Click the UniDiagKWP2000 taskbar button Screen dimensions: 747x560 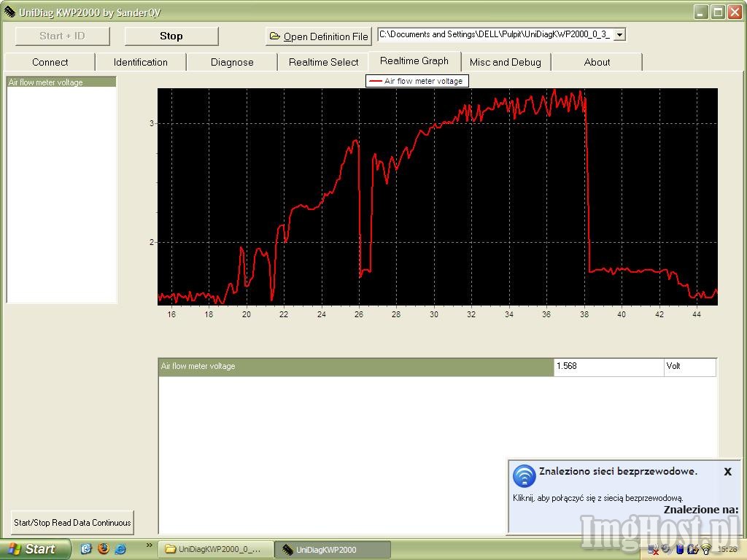pos(333,550)
